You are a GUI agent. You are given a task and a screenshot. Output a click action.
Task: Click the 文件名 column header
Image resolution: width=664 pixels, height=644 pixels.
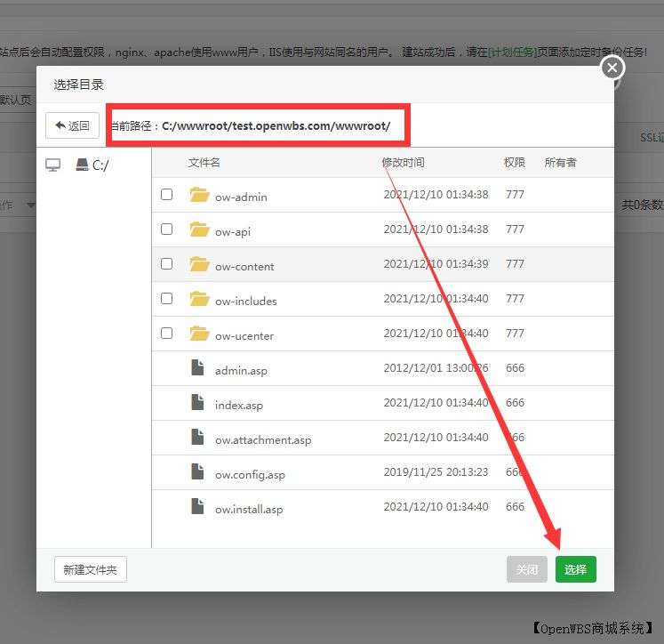204,163
